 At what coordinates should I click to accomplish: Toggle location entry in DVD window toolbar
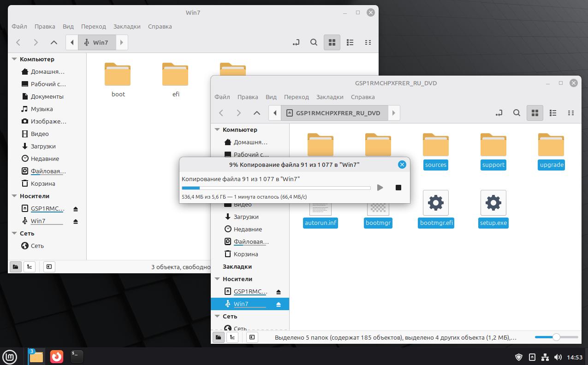[499, 113]
